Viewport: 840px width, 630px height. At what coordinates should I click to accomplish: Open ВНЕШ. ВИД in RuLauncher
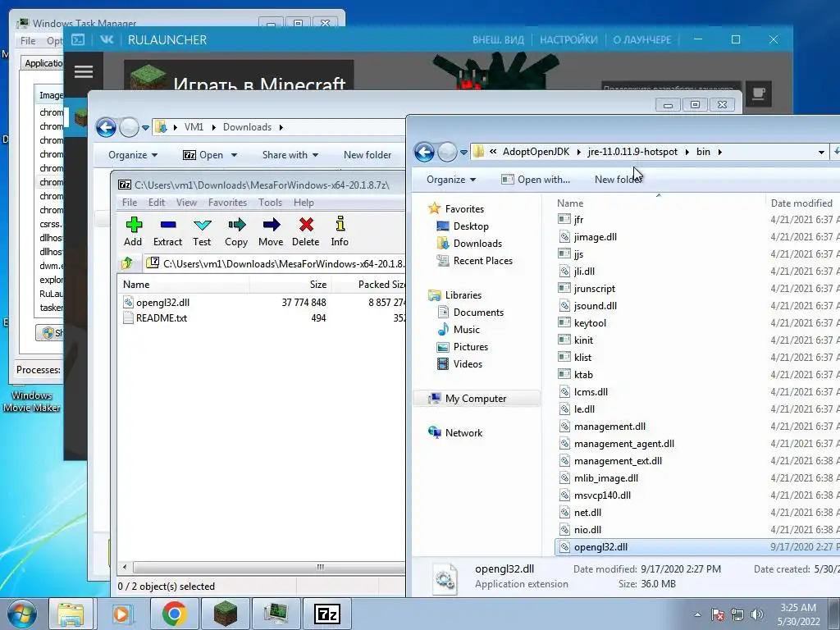498,39
